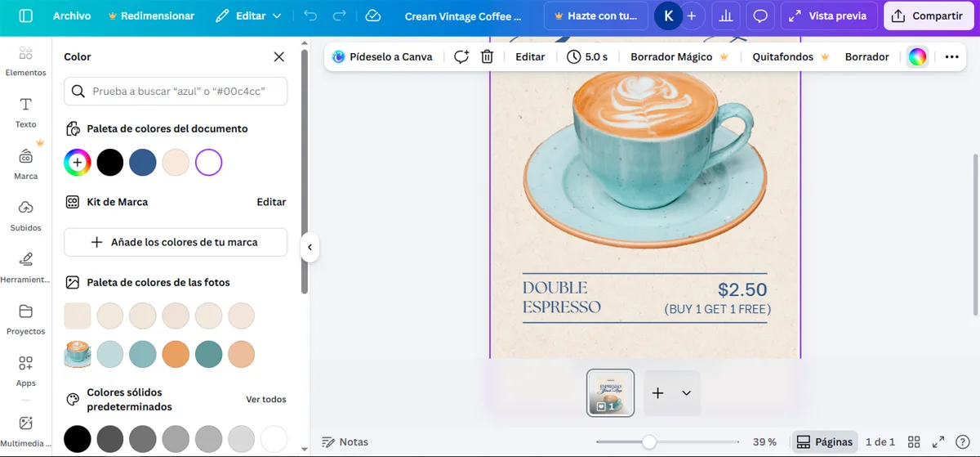Open Notas
The width and height of the screenshot is (980, 457).
click(345, 441)
